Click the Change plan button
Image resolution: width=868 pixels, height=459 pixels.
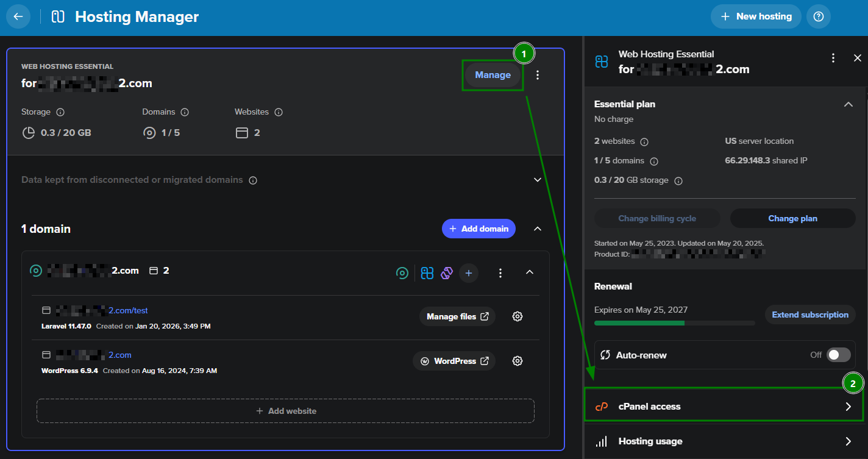[x=793, y=218]
